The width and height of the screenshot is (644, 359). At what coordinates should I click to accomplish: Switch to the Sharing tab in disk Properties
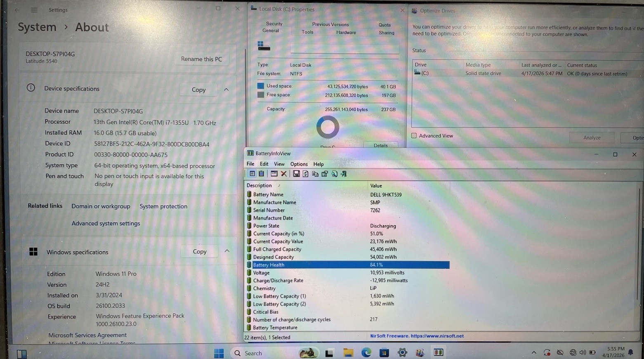pos(387,33)
